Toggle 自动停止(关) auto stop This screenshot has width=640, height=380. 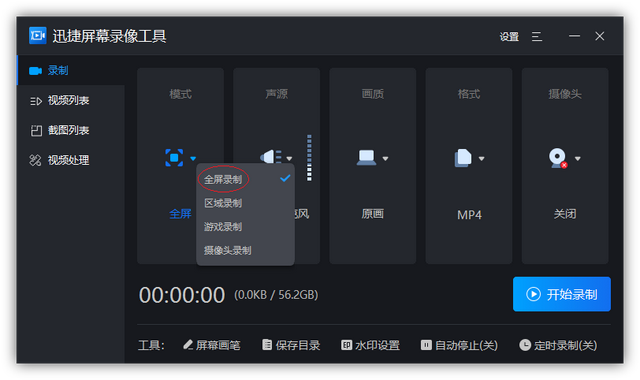point(459,345)
